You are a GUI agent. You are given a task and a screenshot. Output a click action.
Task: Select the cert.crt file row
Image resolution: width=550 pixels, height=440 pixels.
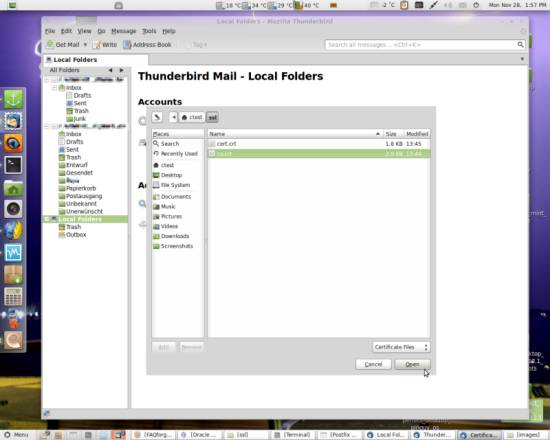click(319, 144)
